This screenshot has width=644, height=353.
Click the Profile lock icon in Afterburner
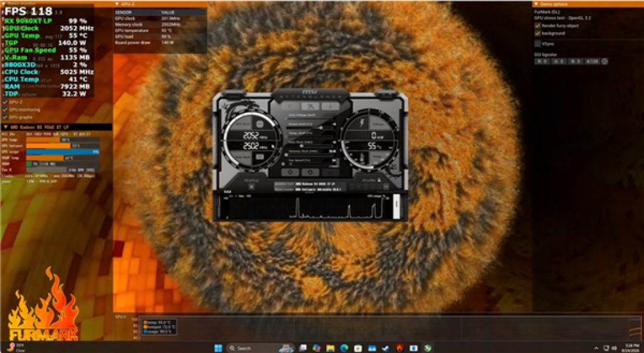click(x=379, y=180)
